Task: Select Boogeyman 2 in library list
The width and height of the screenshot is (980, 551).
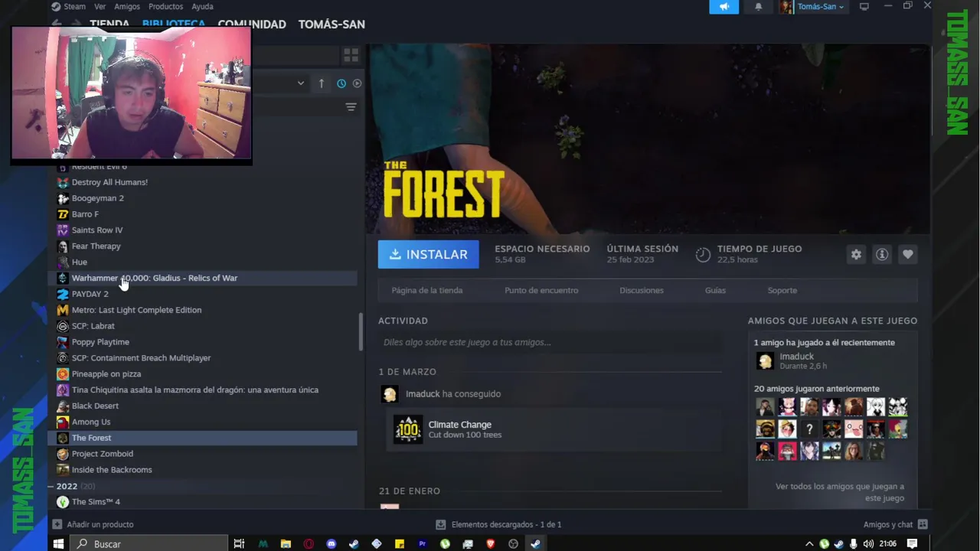Action: pyautogui.click(x=97, y=198)
